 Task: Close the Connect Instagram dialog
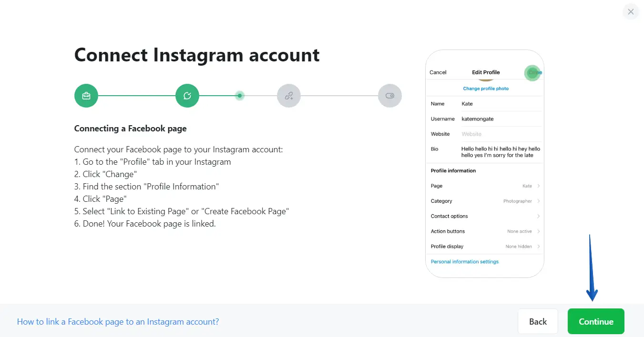(631, 12)
